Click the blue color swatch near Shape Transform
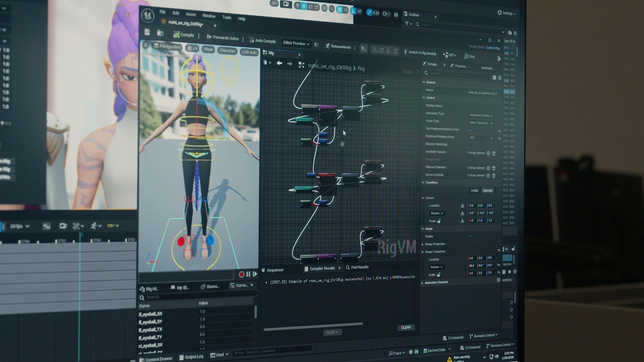Viewport: 644px width, 362px height. point(507,256)
